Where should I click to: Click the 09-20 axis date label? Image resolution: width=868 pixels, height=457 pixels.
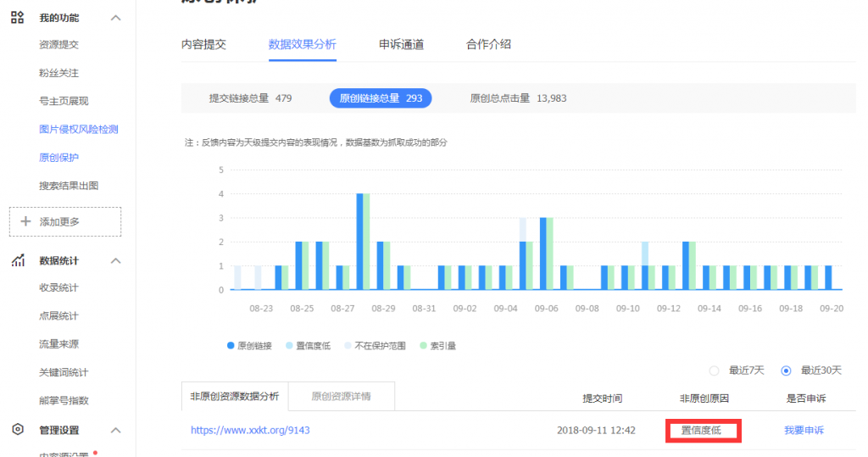(x=832, y=309)
